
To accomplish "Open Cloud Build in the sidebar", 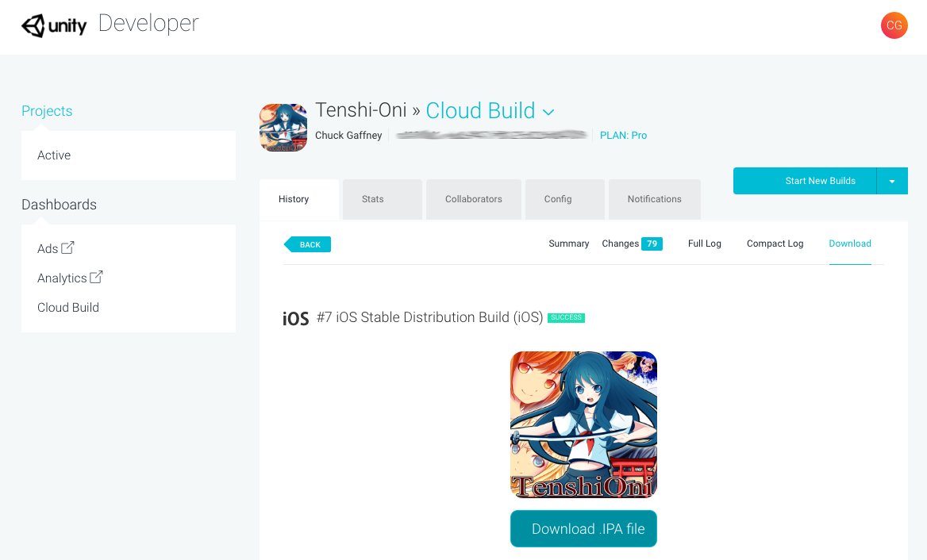I will (x=68, y=308).
